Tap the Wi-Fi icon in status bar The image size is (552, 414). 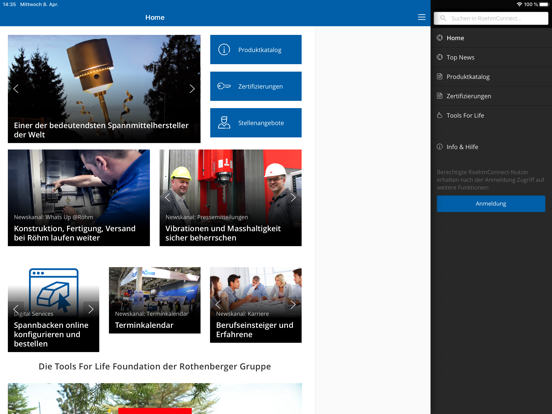pos(519,4)
